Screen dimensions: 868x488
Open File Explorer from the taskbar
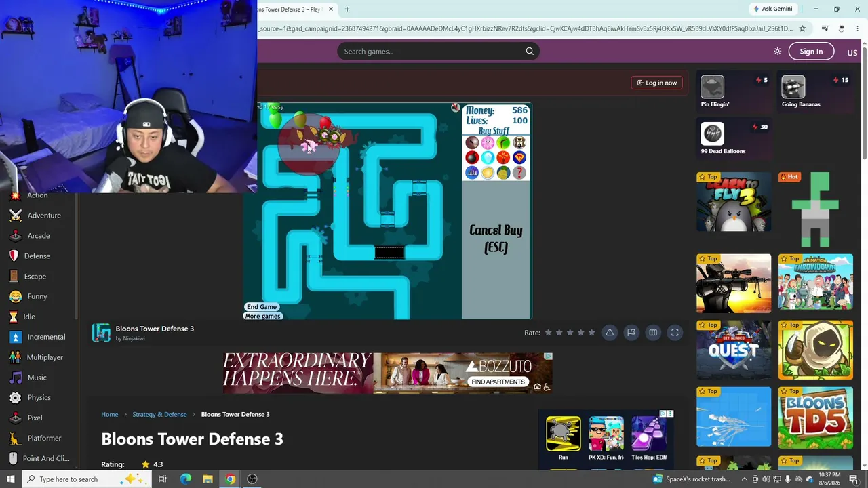(208, 479)
